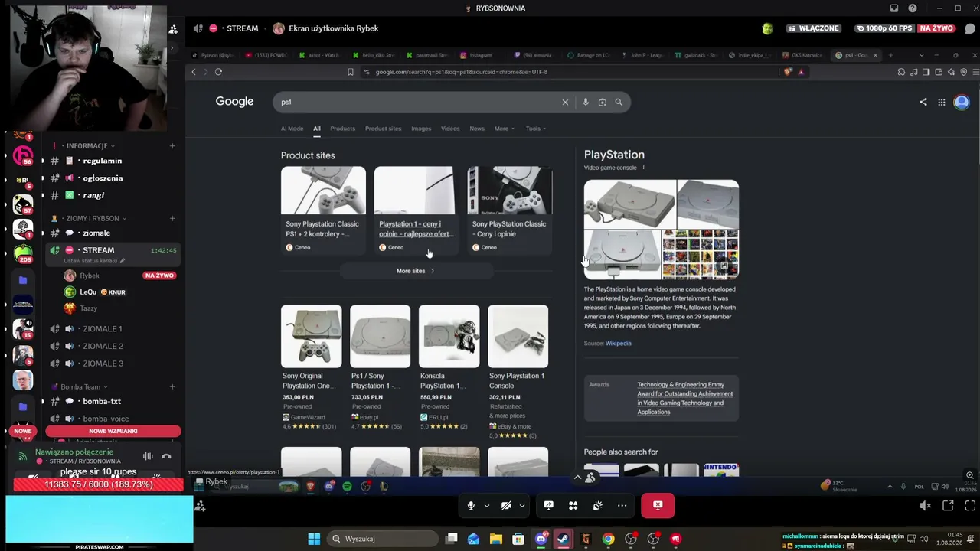This screenshot has height=551, width=980.
Task: Open the Tools dropdown in Google
Action: pos(535,129)
